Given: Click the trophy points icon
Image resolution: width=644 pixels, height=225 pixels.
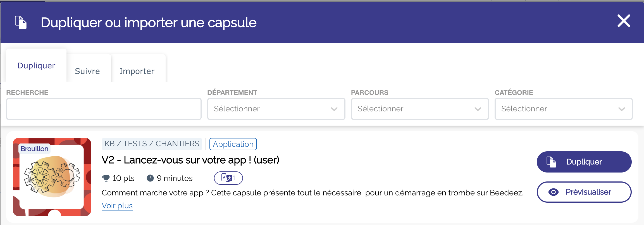Looking at the screenshot, I should tap(106, 178).
